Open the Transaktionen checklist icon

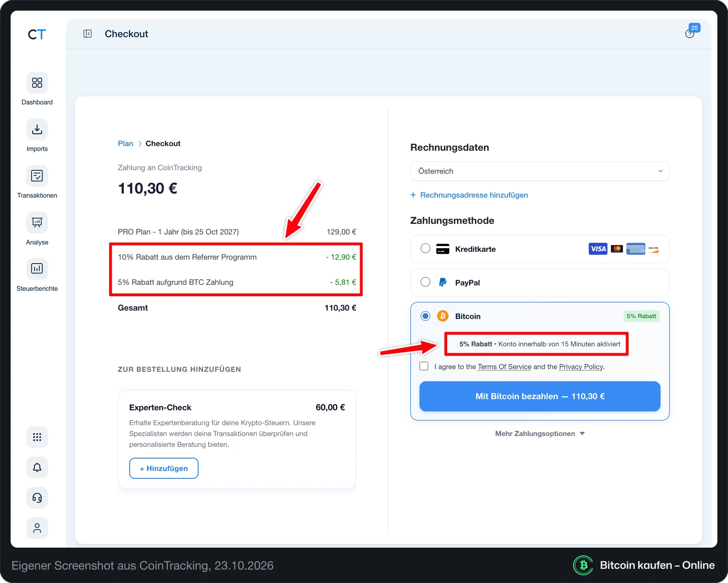tap(37, 176)
